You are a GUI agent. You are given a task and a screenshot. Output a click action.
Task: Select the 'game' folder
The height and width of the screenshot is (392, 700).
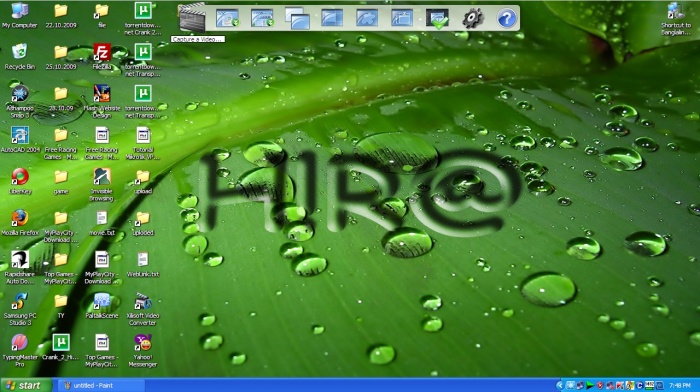coord(61,181)
